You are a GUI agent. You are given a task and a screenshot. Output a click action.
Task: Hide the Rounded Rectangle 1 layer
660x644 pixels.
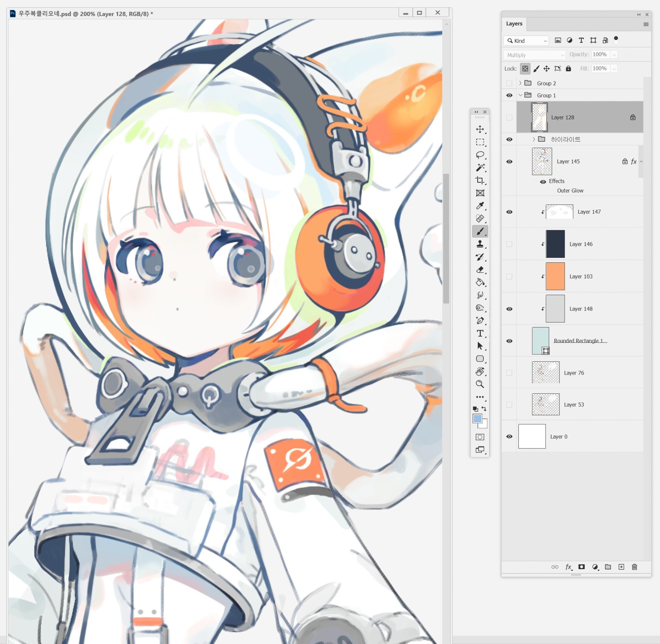click(509, 341)
